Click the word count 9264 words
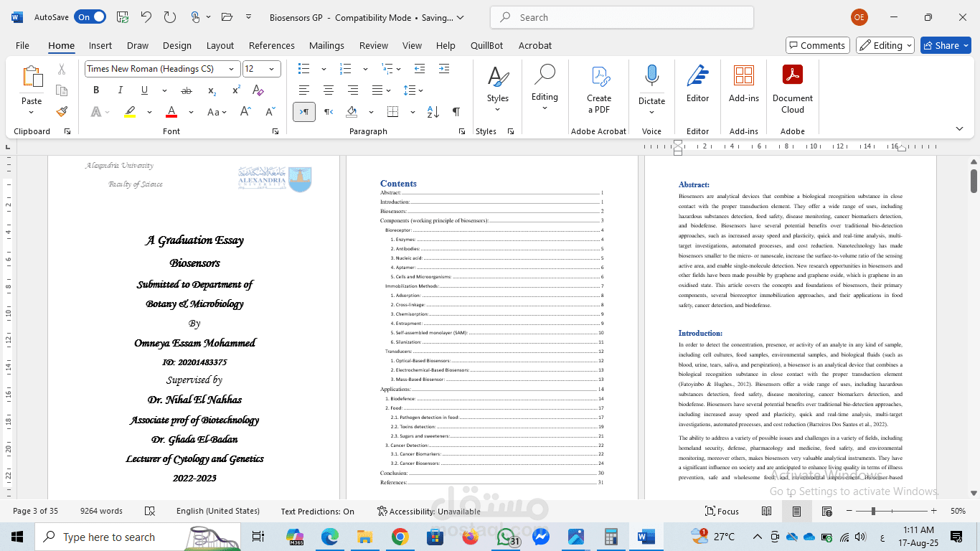980x551 pixels. point(101,512)
